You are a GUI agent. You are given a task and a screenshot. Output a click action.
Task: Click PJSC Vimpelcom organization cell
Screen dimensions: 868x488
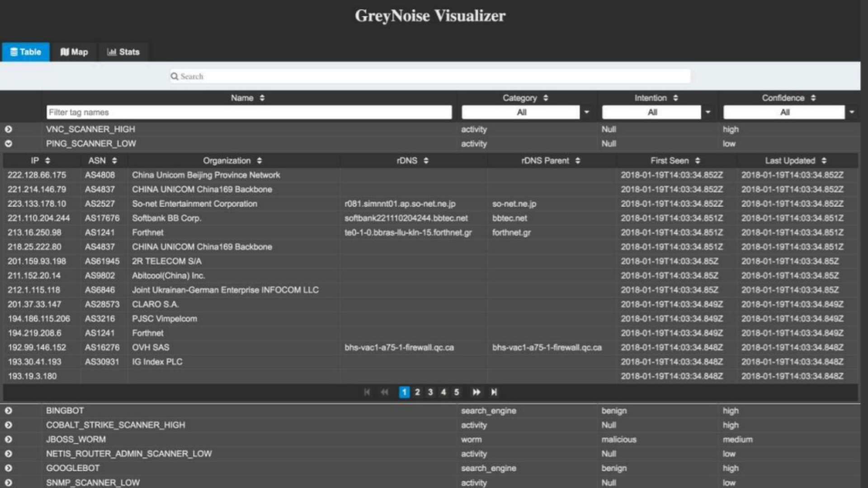coord(165,319)
